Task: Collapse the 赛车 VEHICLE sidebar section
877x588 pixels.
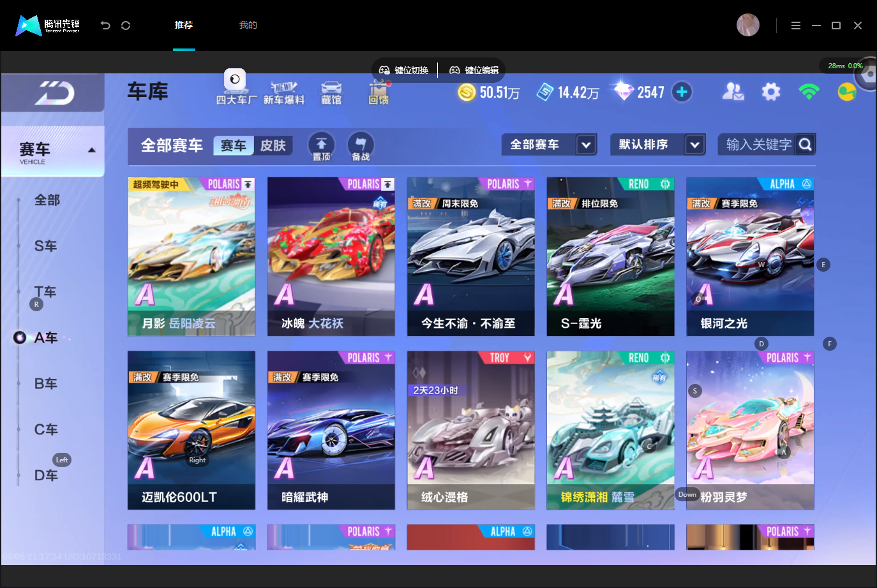Action: pos(53,152)
